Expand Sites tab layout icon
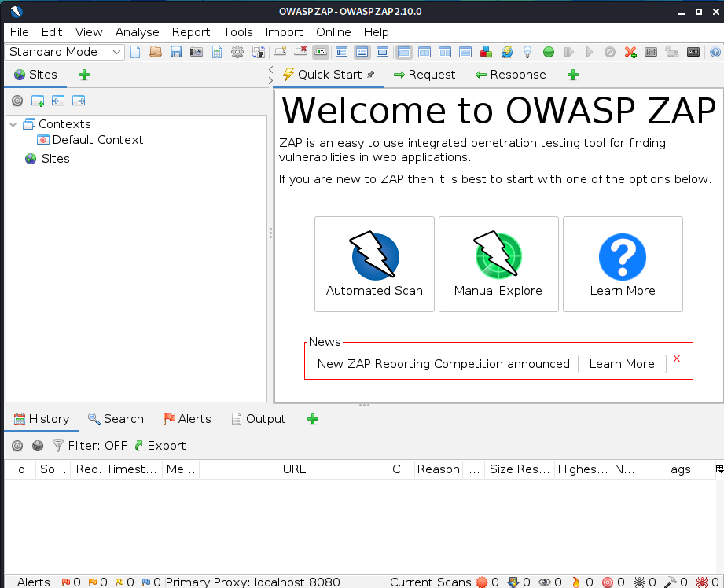 pos(342,52)
